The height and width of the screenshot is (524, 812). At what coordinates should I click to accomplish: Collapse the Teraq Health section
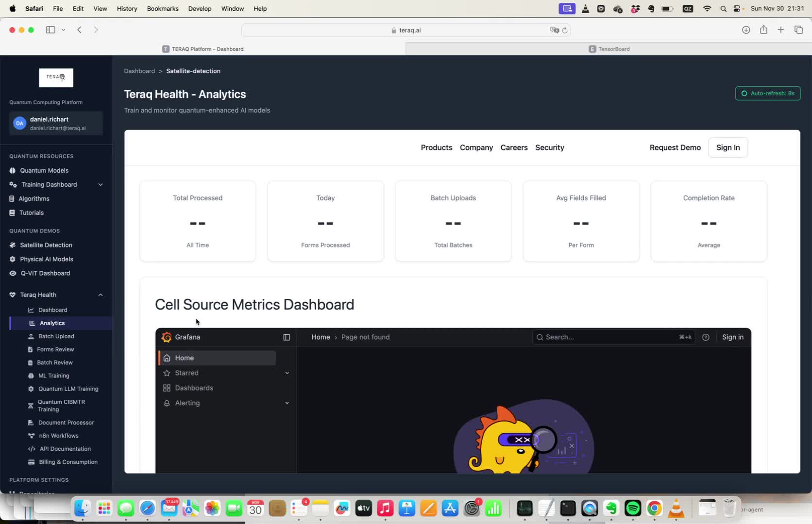point(101,295)
